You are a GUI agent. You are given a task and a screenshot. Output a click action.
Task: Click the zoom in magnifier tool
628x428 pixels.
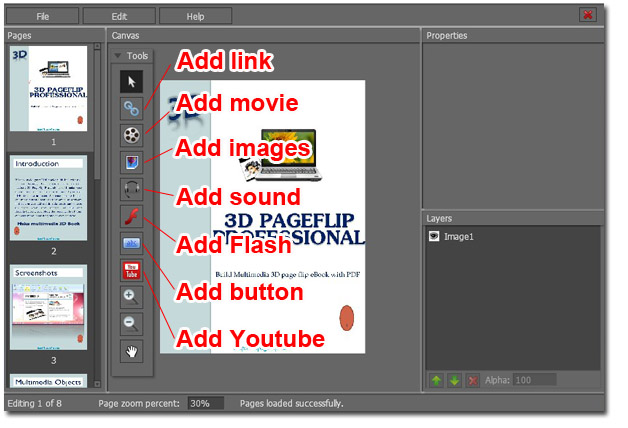click(x=131, y=297)
